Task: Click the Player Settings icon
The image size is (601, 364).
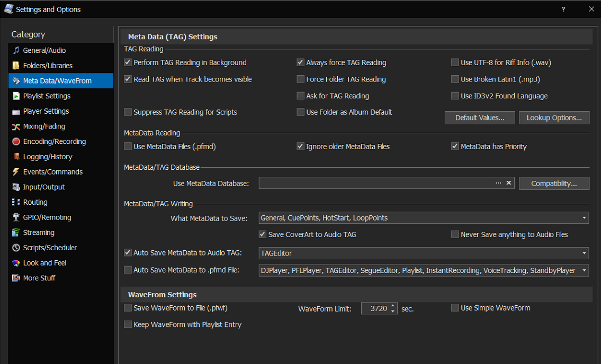Action: click(x=16, y=111)
